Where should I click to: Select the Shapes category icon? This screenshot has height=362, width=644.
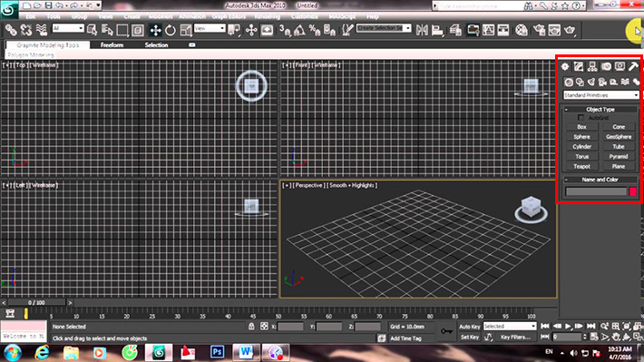click(580, 83)
